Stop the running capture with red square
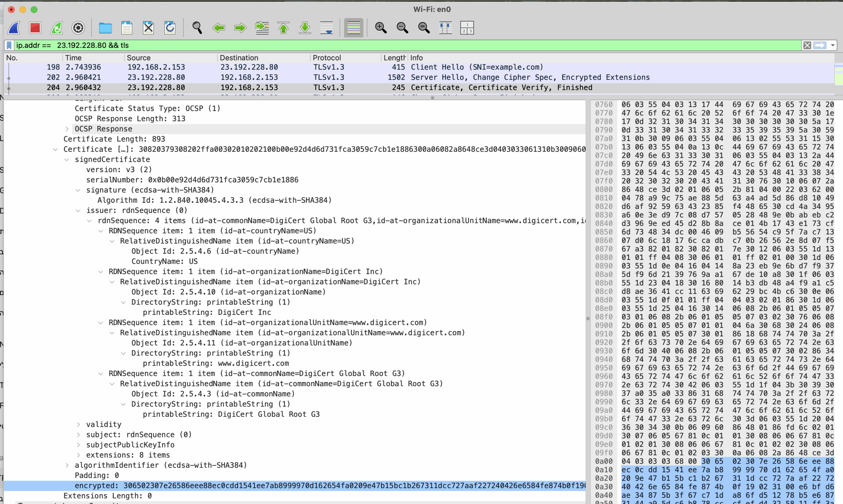The height and width of the screenshot is (504, 843). tap(35, 28)
